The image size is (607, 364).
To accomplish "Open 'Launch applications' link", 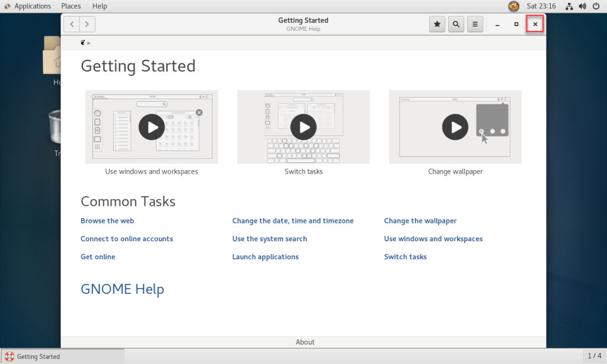I will click(x=265, y=257).
